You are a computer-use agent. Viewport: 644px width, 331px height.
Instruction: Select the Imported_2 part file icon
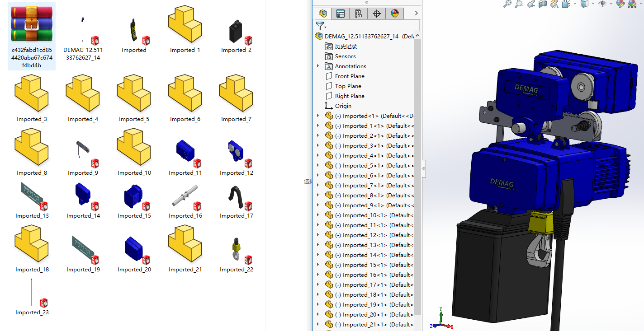click(x=236, y=32)
